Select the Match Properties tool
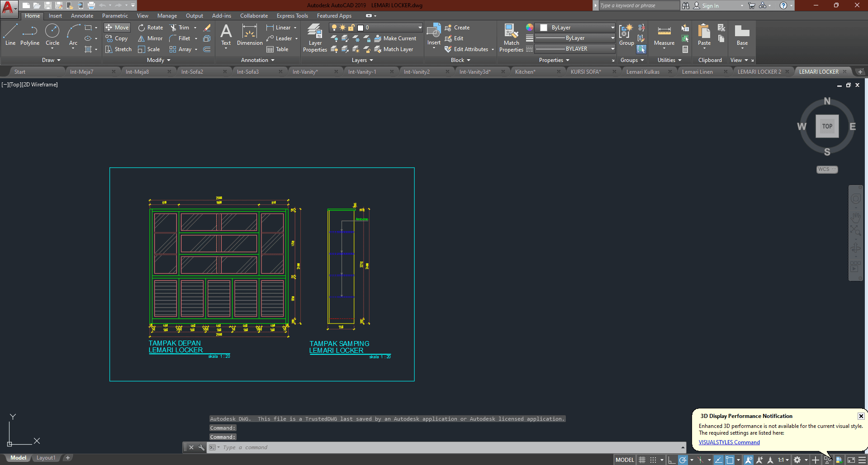Viewport: 868px width, 465px height. point(511,38)
